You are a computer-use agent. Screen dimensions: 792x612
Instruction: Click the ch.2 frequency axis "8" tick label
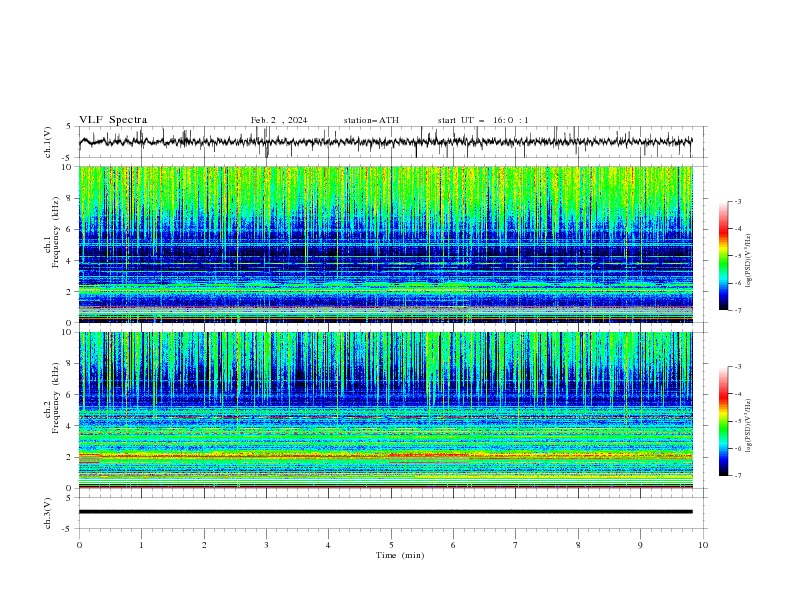click(x=70, y=364)
